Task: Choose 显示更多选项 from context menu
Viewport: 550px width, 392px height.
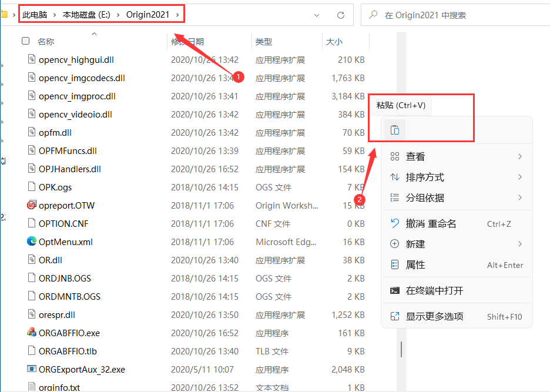Action: (x=457, y=317)
